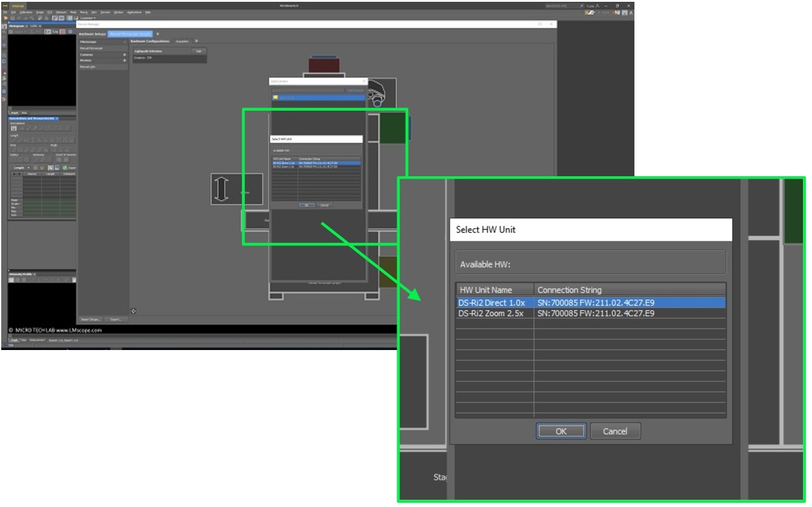Expand the Devices section in Device Manager
Viewport: 812px width, 507px height.
124,60
